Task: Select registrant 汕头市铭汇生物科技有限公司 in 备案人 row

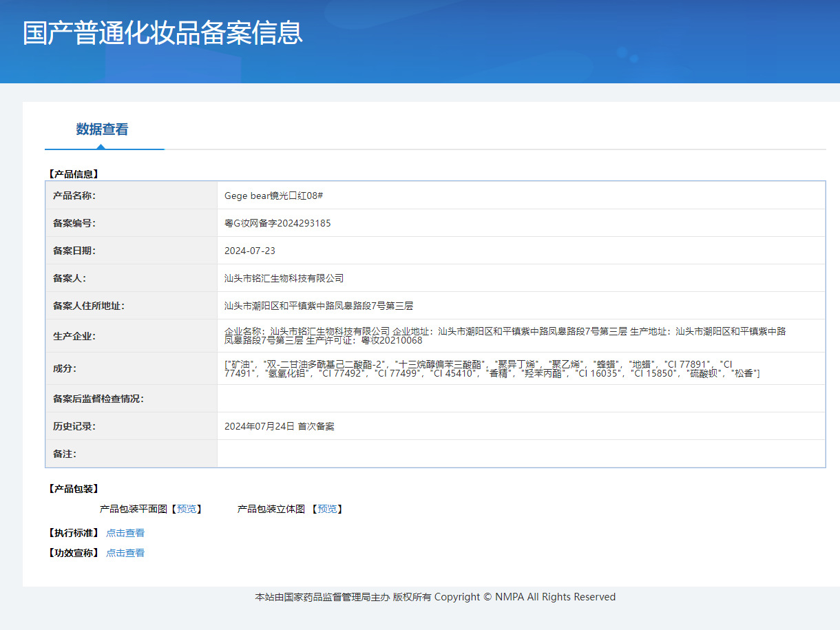Action: tap(284, 278)
